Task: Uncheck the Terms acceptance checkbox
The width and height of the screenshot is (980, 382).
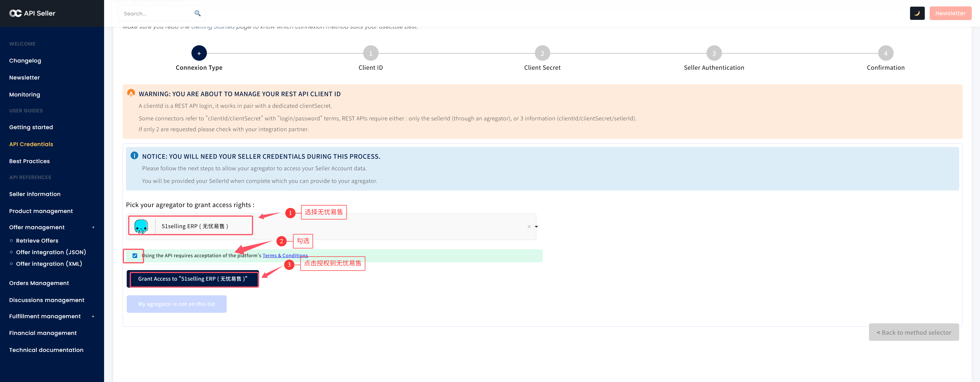Action: click(x=135, y=255)
